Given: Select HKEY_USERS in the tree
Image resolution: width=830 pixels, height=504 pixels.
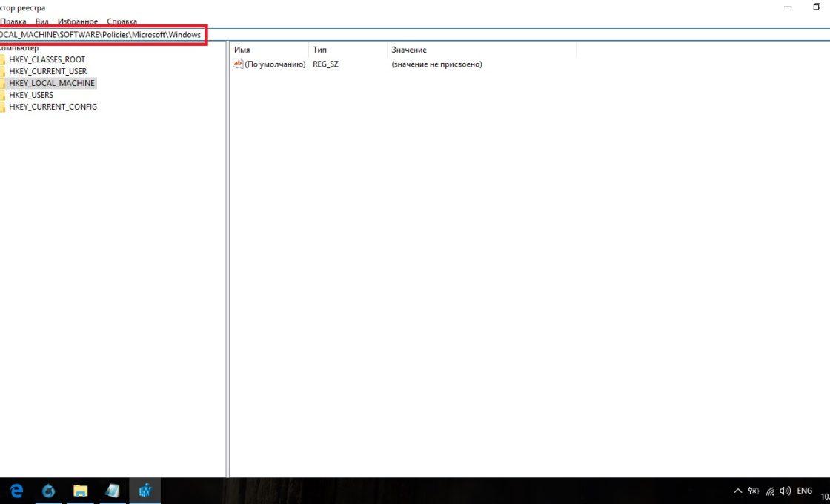Looking at the screenshot, I should 30,95.
